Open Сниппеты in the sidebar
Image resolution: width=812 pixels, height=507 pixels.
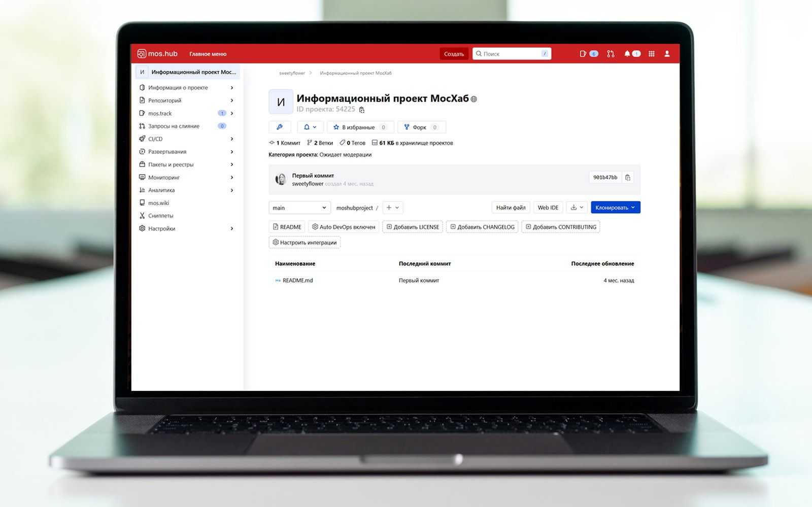click(x=160, y=216)
